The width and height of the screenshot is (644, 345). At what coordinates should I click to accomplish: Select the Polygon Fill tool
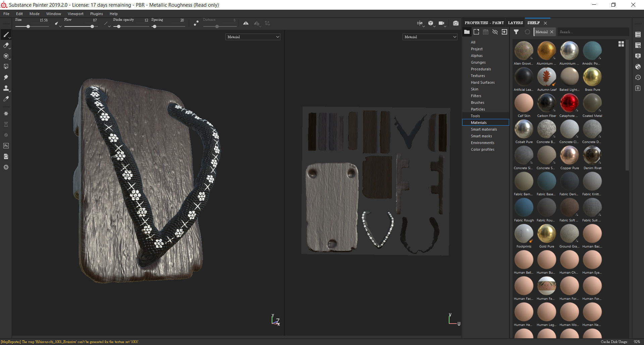tap(6, 67)
